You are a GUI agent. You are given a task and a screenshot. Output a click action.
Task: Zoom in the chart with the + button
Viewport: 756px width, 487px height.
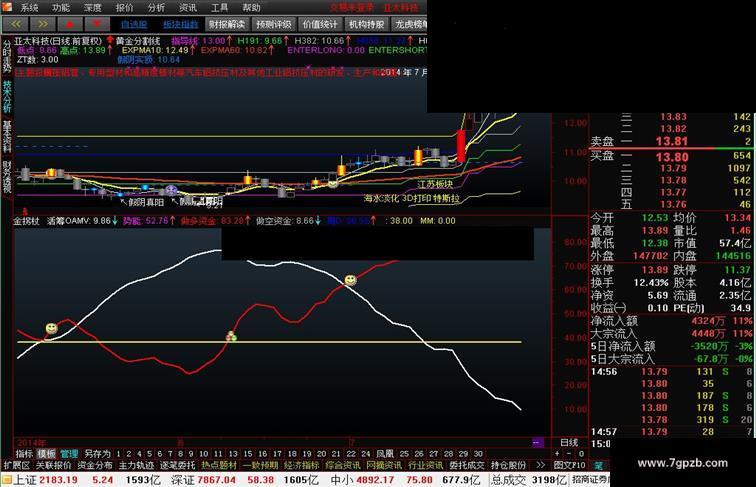click(x=557, y=454)
